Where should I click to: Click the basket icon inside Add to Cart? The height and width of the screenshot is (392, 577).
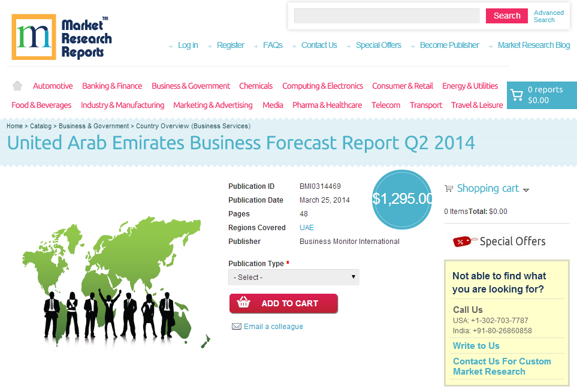click(243, 303)
